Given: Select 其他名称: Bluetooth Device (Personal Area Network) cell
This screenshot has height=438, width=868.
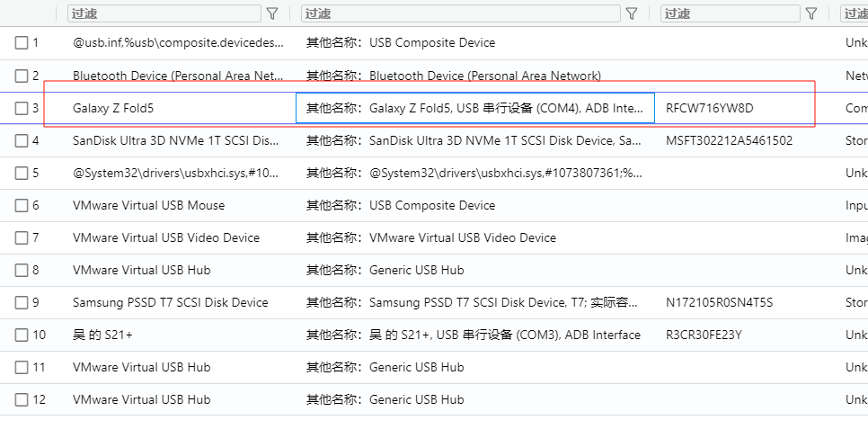Looking at the screenshot, I should click(454, 76).
